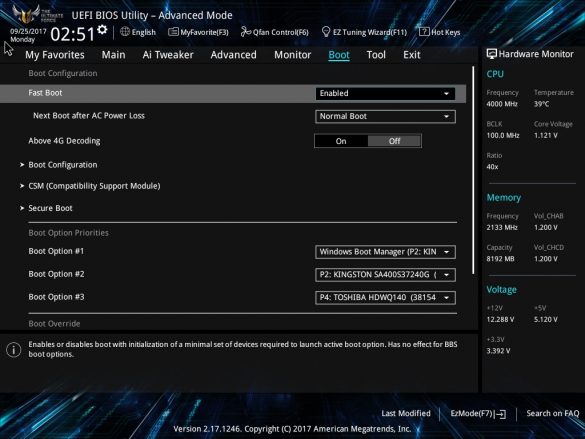Click +3.3V value 3.392 V

(x=498, y=351)
